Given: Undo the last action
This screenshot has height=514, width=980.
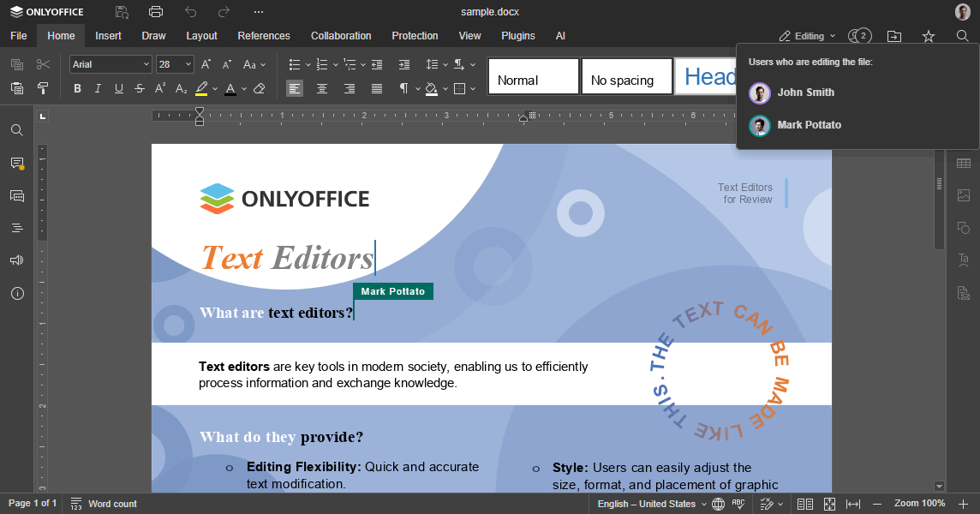Looking at the screenshot, I should coord(191,12).
